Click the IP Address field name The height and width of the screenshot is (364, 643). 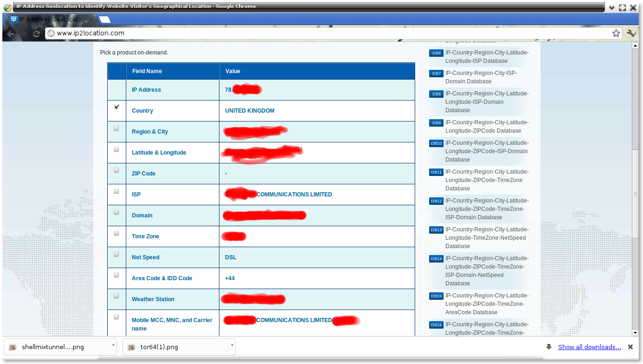tap(146, 90)
